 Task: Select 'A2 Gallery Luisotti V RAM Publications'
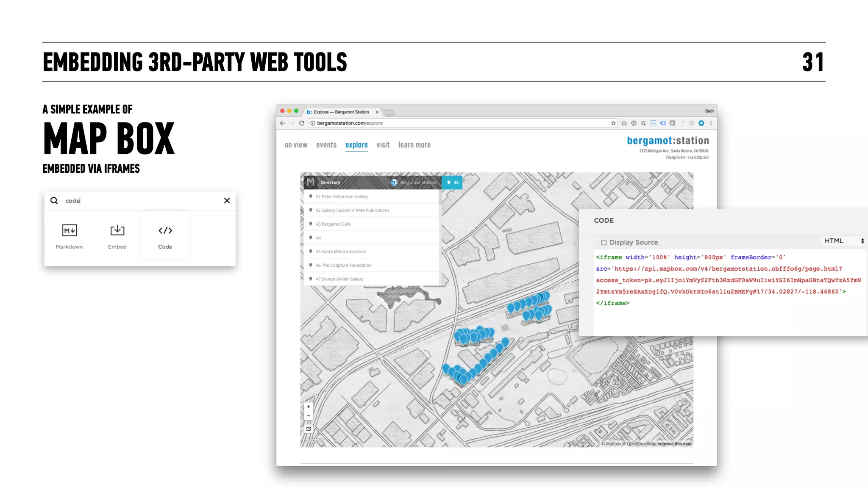point(371,210)
